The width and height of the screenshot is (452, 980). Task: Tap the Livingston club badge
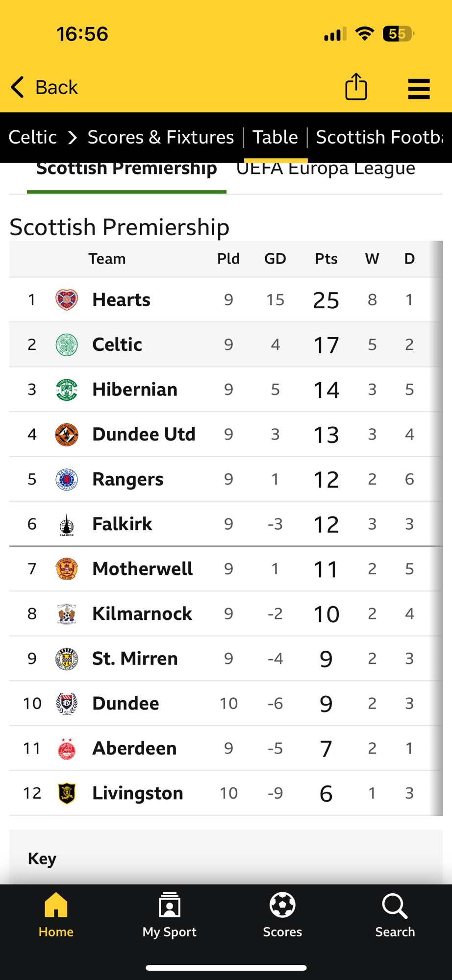coord(67,793)
